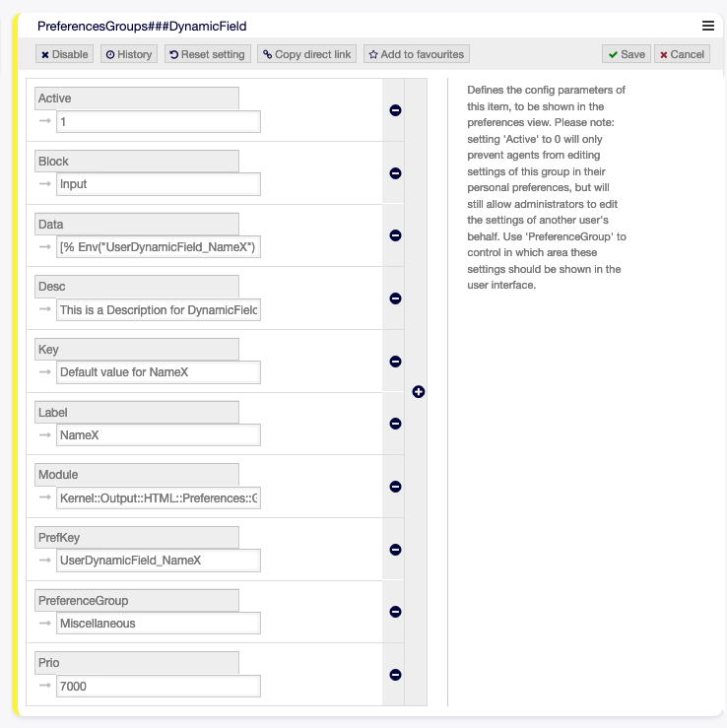Viewport: 727px width, 728px height.
Task: Open the hamburger menu of the setting
Action: click(707, 26)
